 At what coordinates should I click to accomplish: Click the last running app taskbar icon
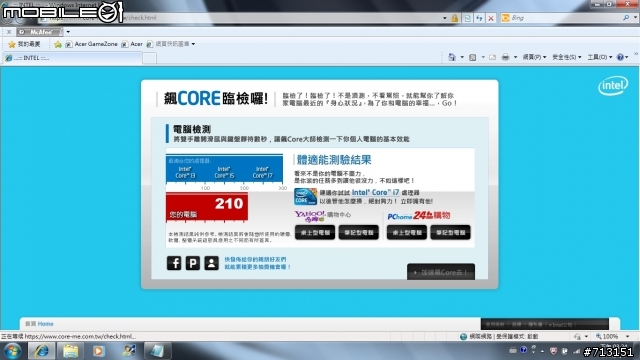click(x=157, y=351)
